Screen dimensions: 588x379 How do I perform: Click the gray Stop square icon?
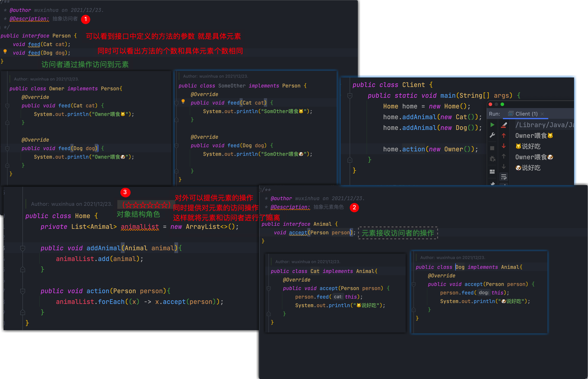[x=492, y=148]
